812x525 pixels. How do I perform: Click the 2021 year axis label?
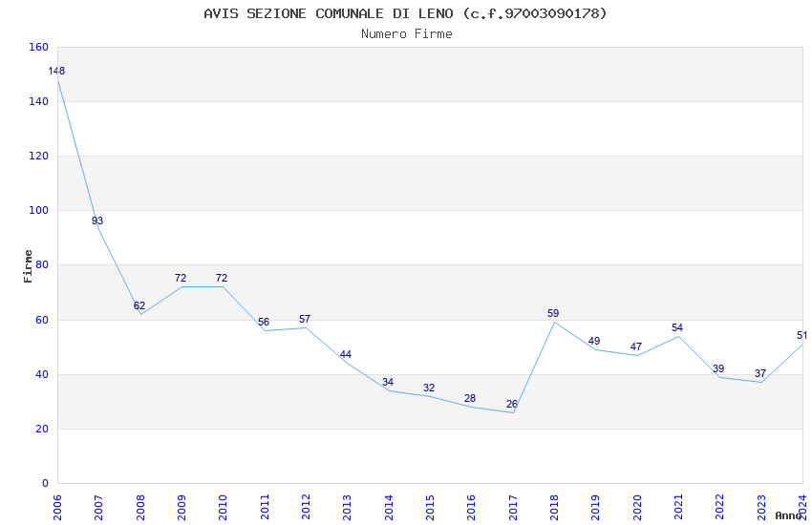(679, 508)
